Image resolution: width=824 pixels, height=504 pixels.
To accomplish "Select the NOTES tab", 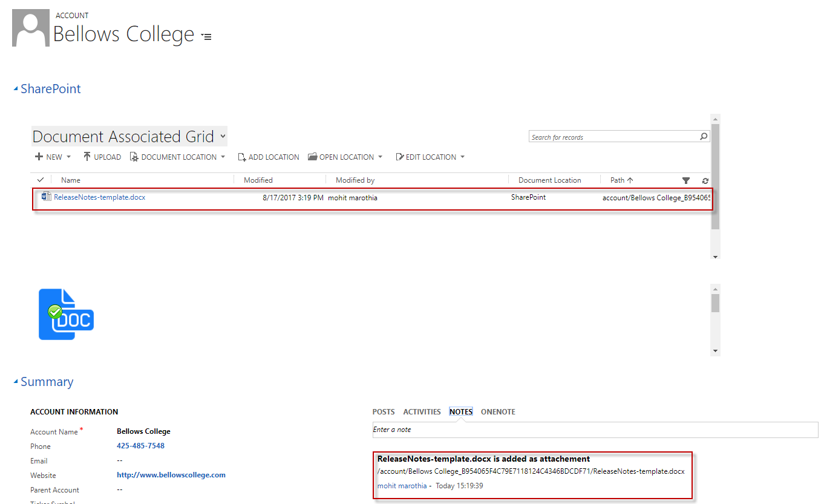I will 461,412.
